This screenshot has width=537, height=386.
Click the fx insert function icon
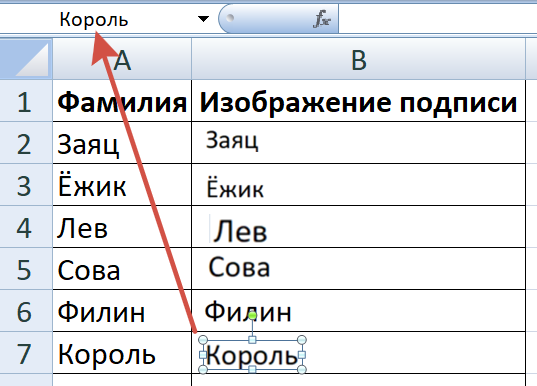(x=322, y=19)
